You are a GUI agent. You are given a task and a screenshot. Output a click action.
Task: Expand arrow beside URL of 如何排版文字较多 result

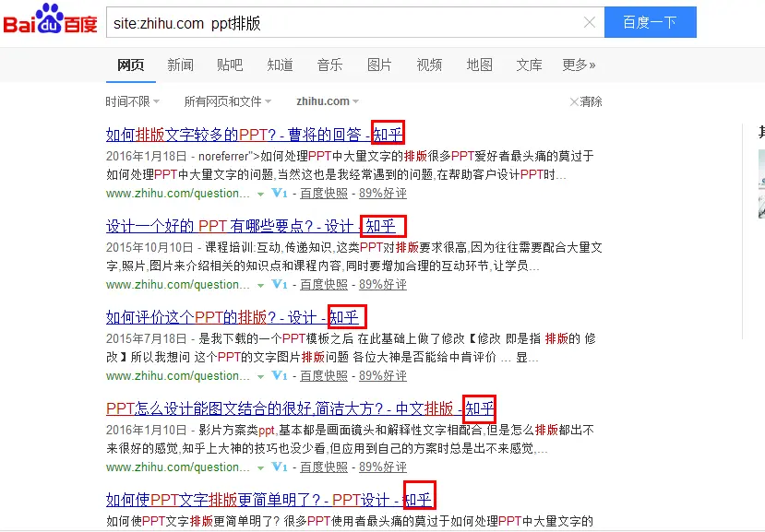click(x=261, y=194)
